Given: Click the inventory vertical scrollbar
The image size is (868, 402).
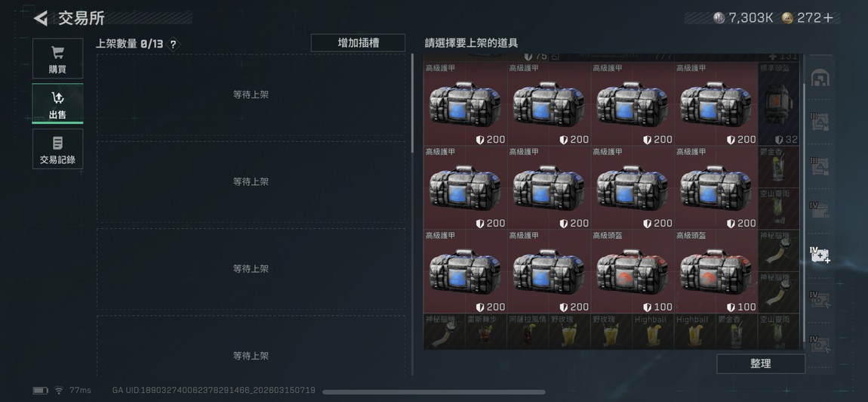Looking at the screenshot, I should [x=804, y=212].
